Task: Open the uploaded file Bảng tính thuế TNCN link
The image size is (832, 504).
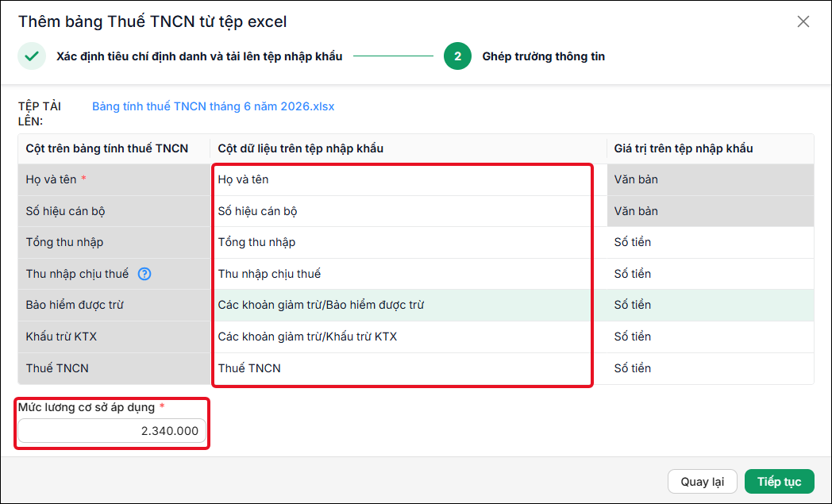Action: tap(213, 106)
